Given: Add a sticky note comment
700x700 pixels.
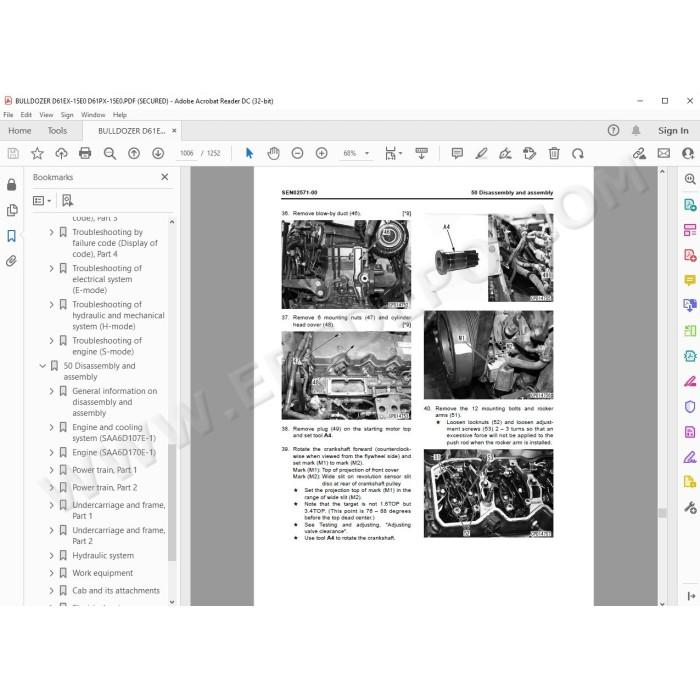Looking at the screenshot, I should pos(457,154).
